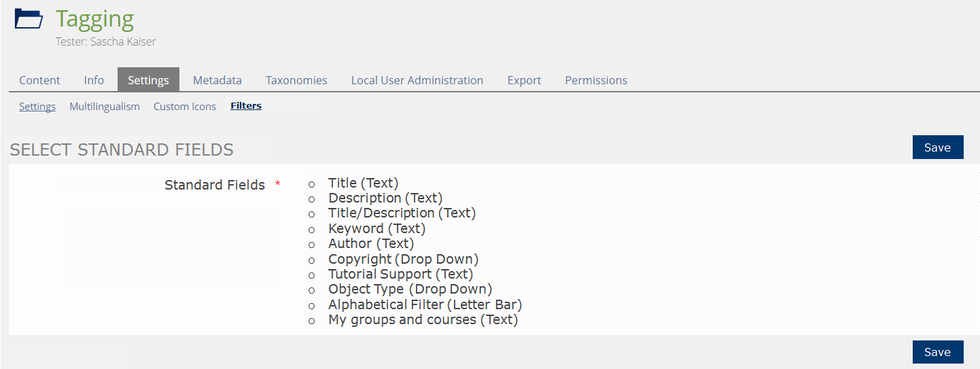Open the Content tab
This screenshot has width=980, height=369.
click(x=39, y=80)
